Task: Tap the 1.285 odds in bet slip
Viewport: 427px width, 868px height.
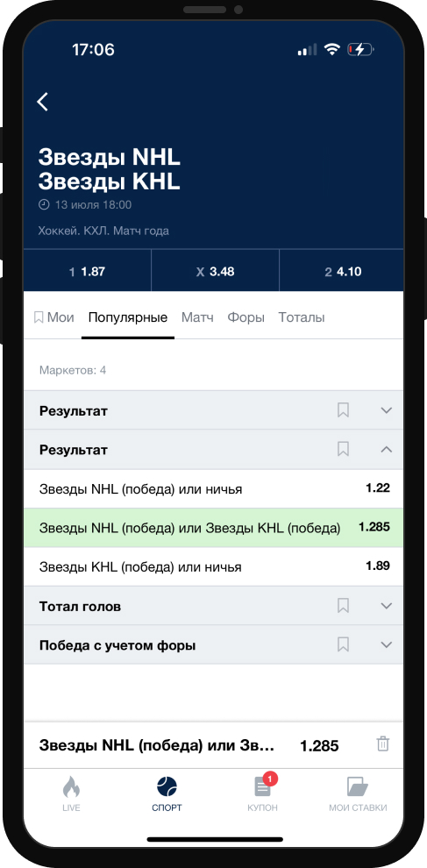Action: [319, 745]
